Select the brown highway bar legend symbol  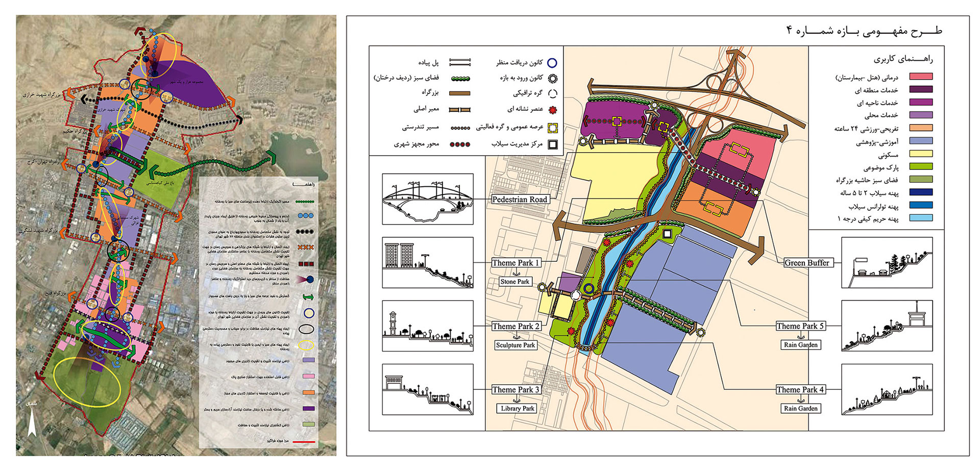459,93
